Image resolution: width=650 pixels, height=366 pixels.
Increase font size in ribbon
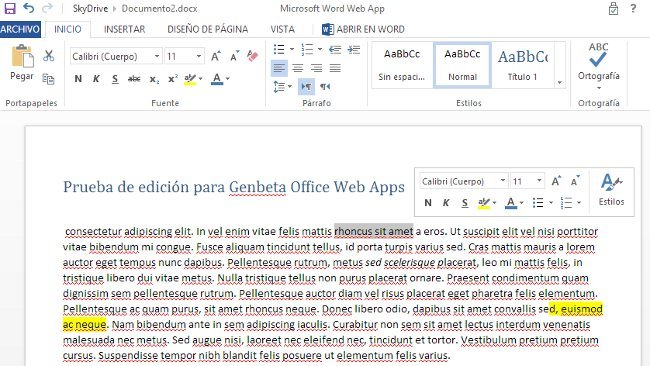pyautogui.click(x=216, y=56)
